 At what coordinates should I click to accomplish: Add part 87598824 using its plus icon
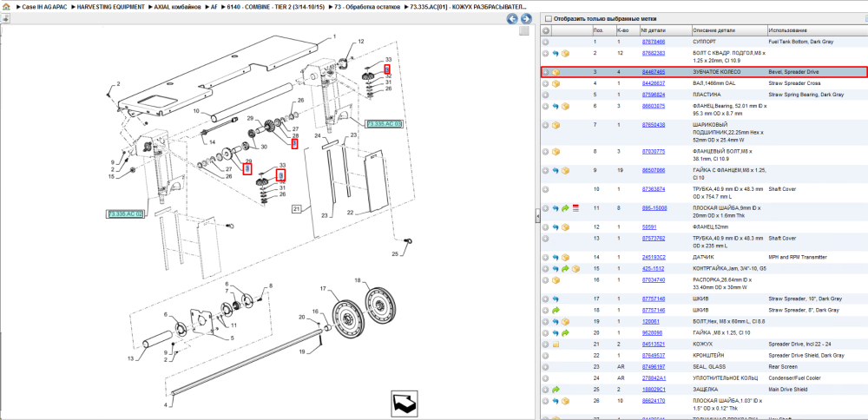[546, 95]
